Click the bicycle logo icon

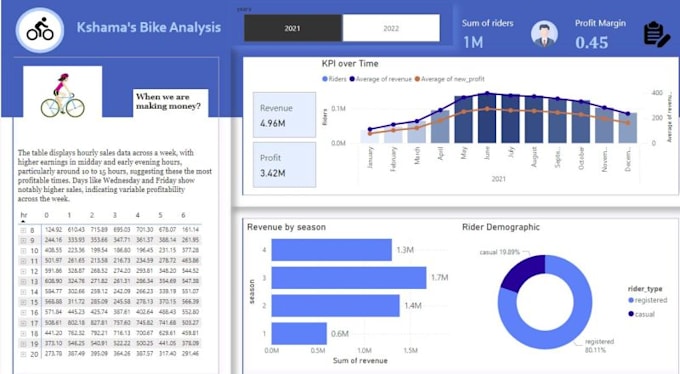pyautogui.click(x=40, y=30)
